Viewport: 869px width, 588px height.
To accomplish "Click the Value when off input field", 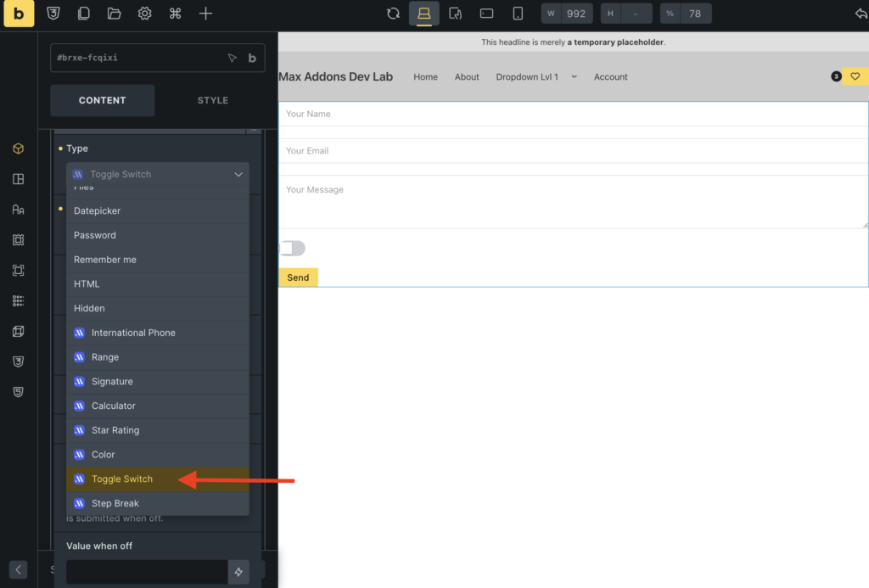I will 147,572.
